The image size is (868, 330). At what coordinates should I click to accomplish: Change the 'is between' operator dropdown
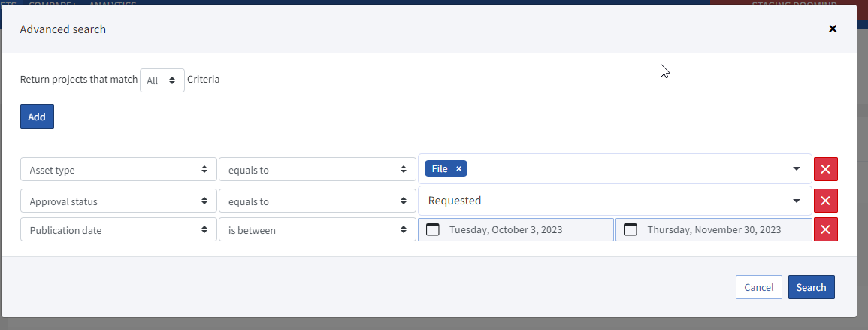tap(316, 230)
